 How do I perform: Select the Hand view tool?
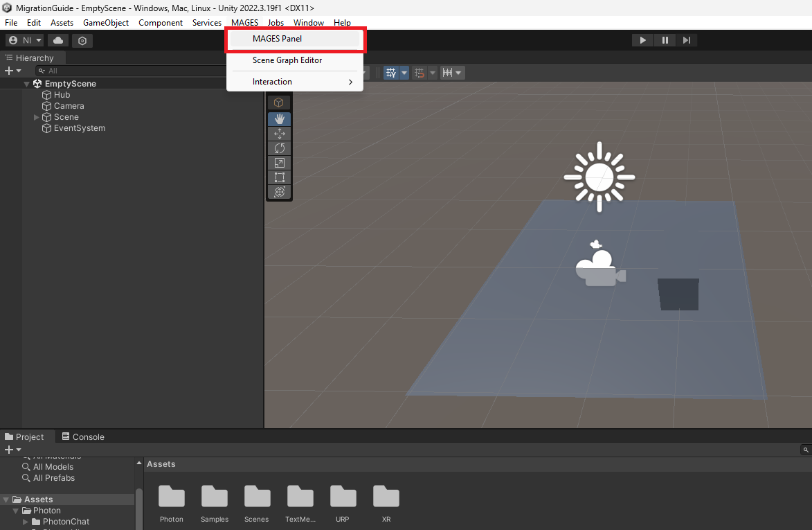279,119
